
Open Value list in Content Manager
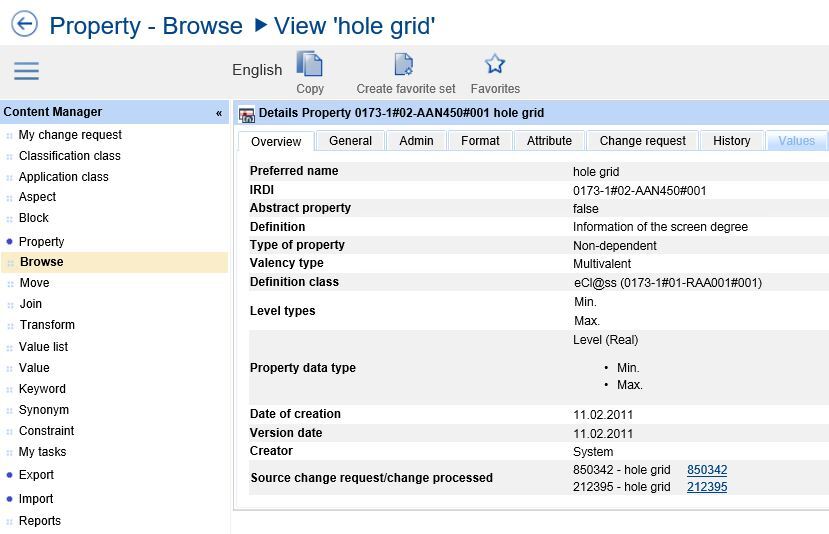point(43,347)
